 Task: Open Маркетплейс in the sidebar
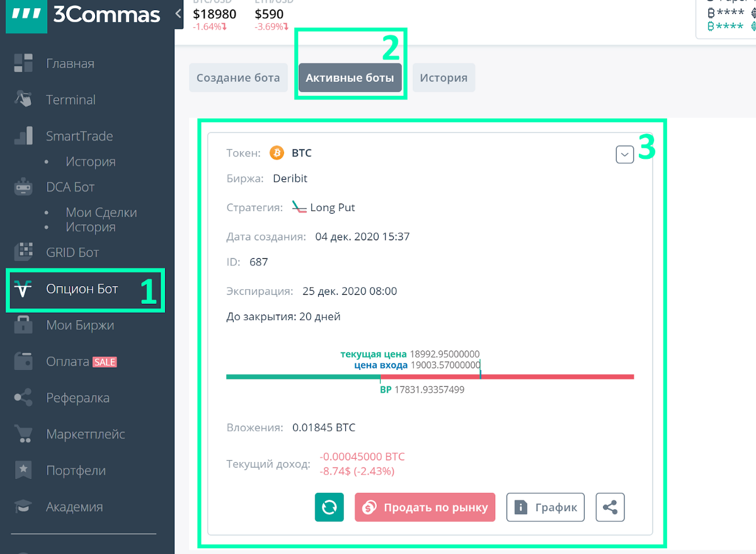point(86,434)
